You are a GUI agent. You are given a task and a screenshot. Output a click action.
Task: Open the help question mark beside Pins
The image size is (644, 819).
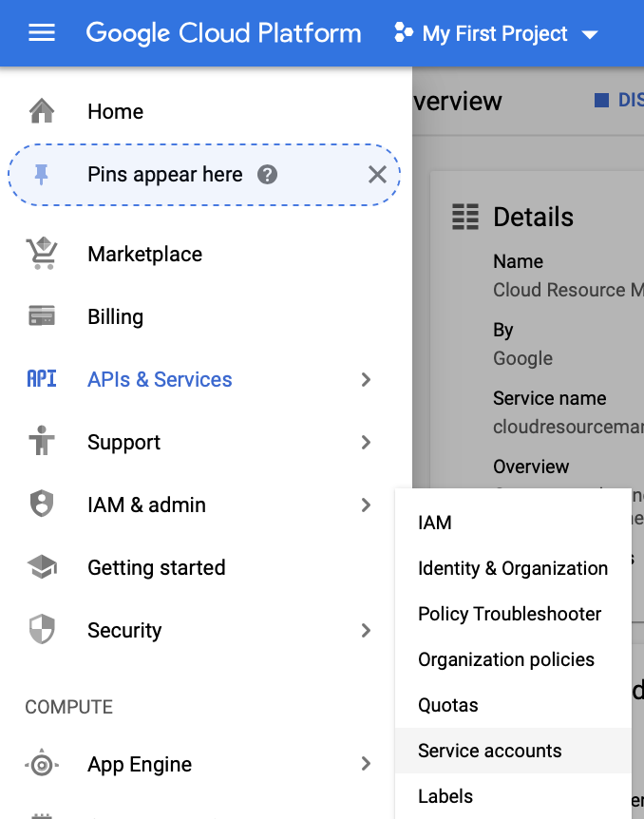[268, 175]
